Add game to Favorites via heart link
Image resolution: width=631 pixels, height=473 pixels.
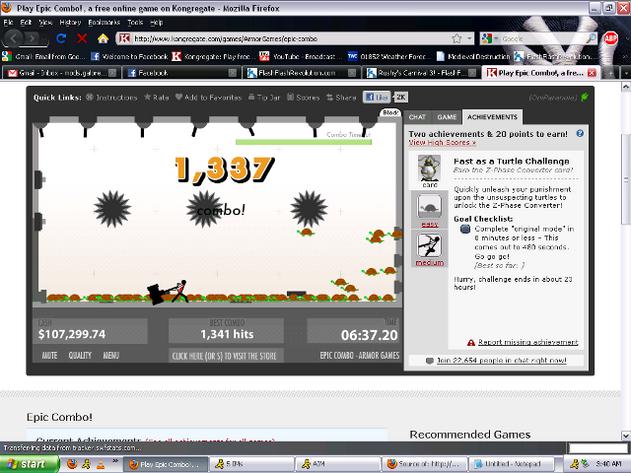(208, 97)
